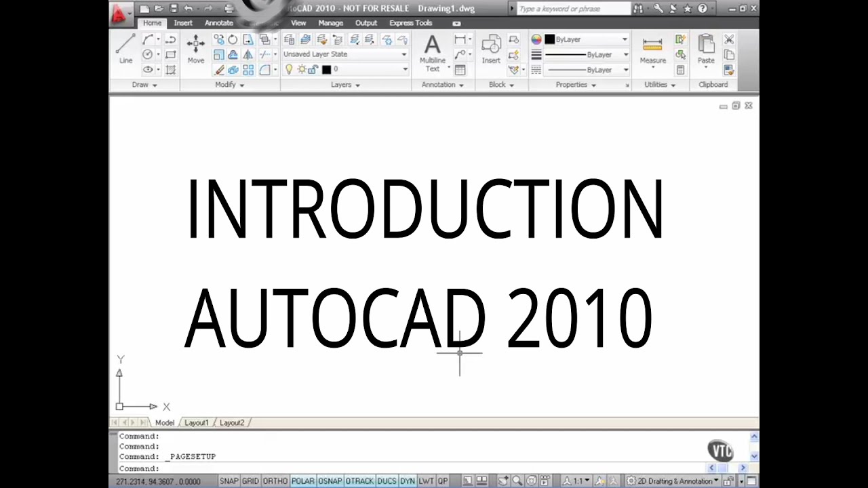The width and height of the screenshot is (868, 488).
Task: Expand the Annotation panel
Action: point(442,85)
